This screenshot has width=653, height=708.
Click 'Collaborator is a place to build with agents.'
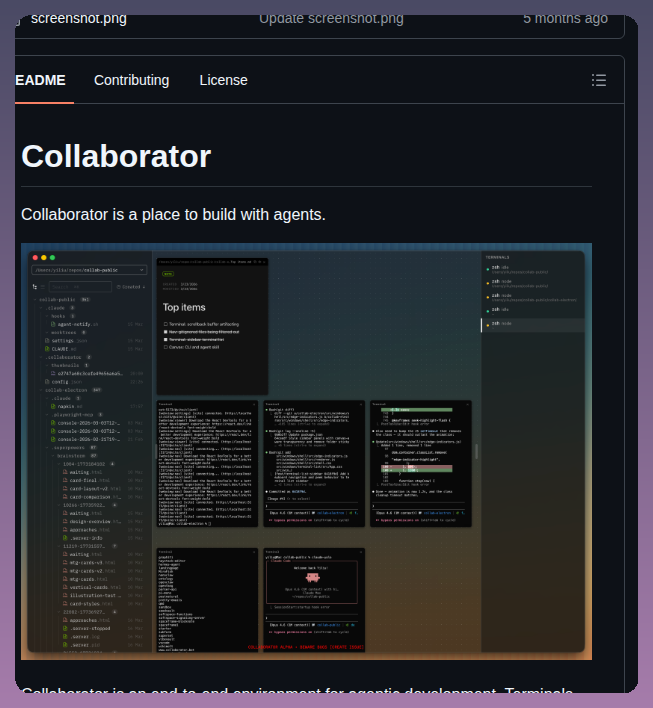(173, 214)
